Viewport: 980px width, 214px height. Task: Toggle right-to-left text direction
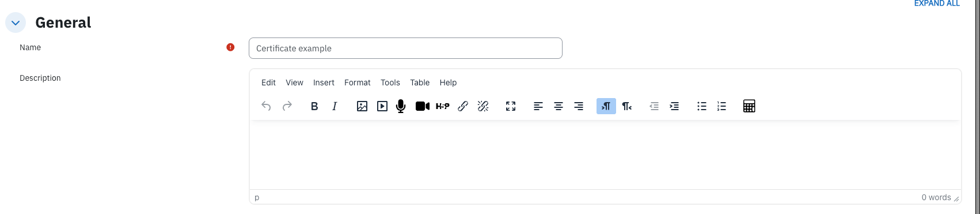(627, 106)
